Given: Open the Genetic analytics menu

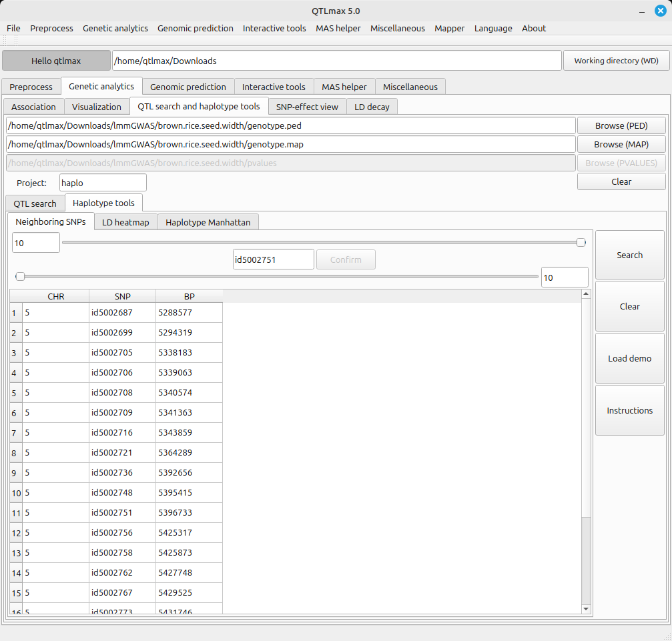Looking at the screenshot, I should pos(115,28).
